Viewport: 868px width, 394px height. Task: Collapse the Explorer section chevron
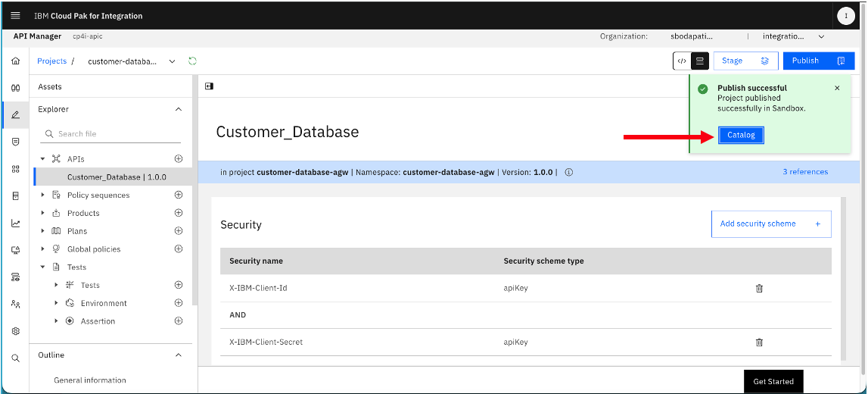click(x=179, y=110)
